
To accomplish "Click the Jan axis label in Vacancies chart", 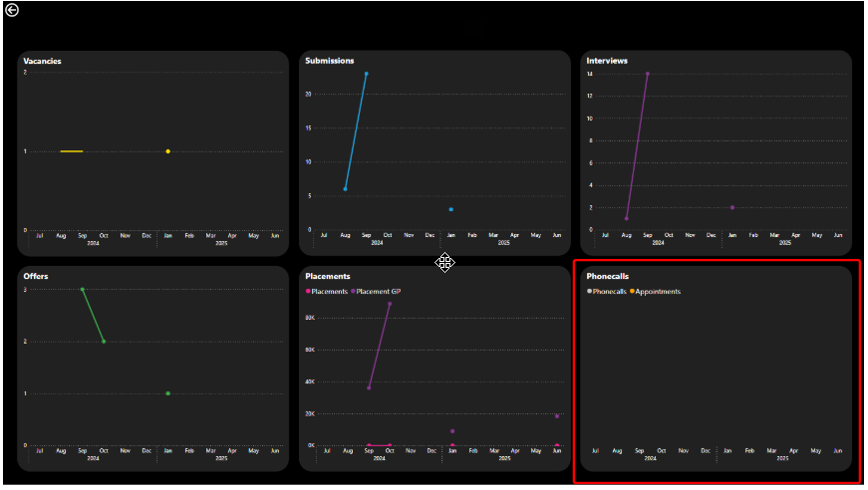I will coord(167,236).
